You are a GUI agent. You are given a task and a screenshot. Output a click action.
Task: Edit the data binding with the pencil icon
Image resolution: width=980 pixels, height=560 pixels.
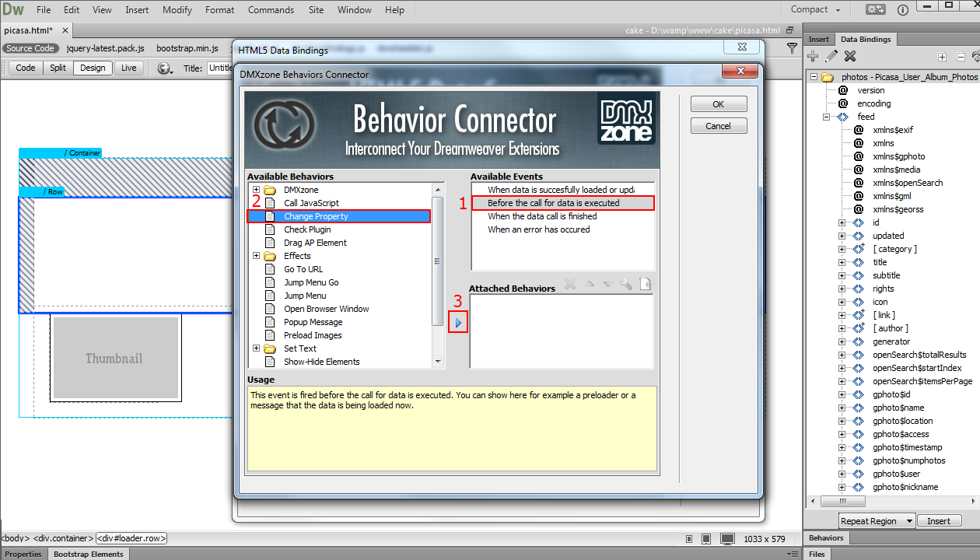coord(831,56)
